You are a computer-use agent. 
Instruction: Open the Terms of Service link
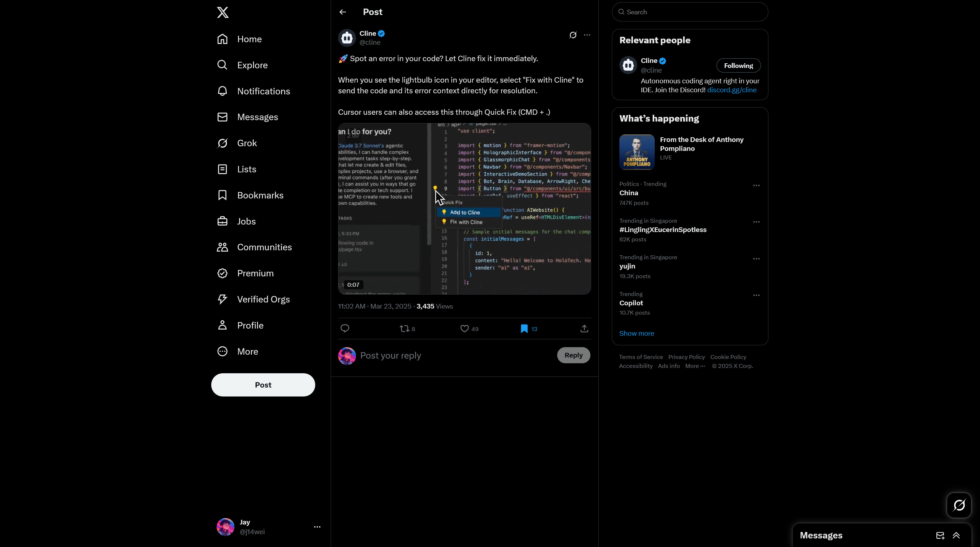click(x=641, y=357)
